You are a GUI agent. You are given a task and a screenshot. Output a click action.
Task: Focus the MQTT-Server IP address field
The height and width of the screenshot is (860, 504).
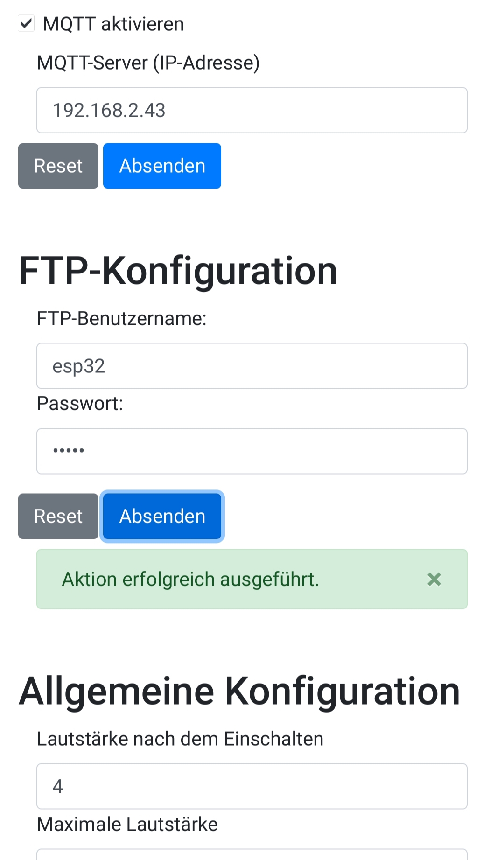(x=252, y=110)
